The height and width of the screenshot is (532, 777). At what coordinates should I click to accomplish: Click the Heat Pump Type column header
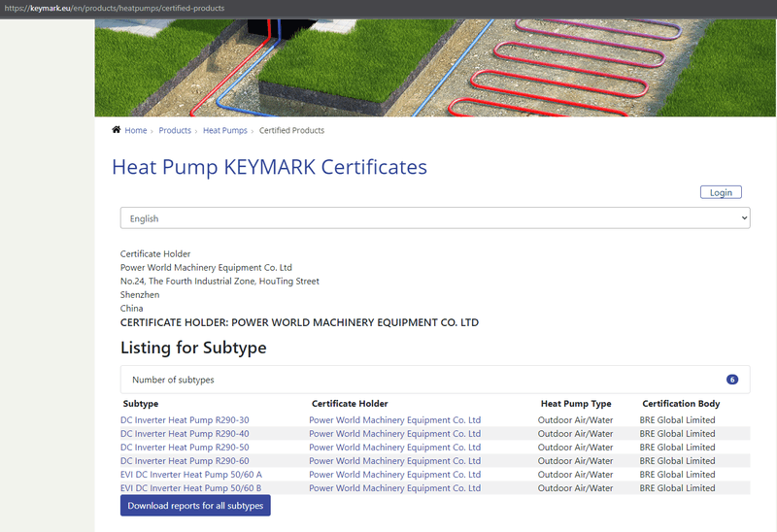coord(576,404)
